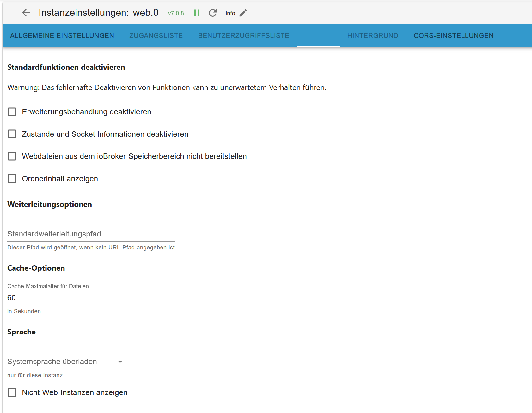The height and width of the screenshot is (413, 532).
Task: Toggle the Ordnerinhalt anzeigen checkbox
Action: point(12,179)
